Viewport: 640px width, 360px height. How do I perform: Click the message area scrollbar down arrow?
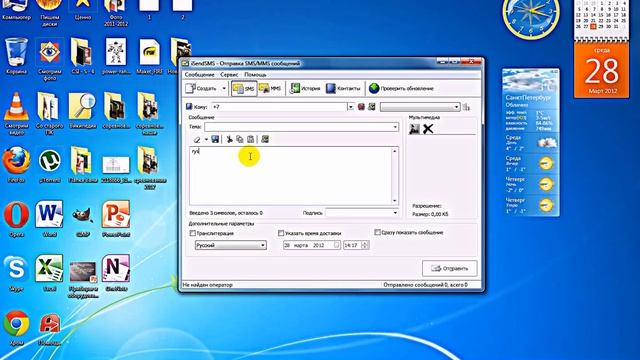click(x=395, y=201)
